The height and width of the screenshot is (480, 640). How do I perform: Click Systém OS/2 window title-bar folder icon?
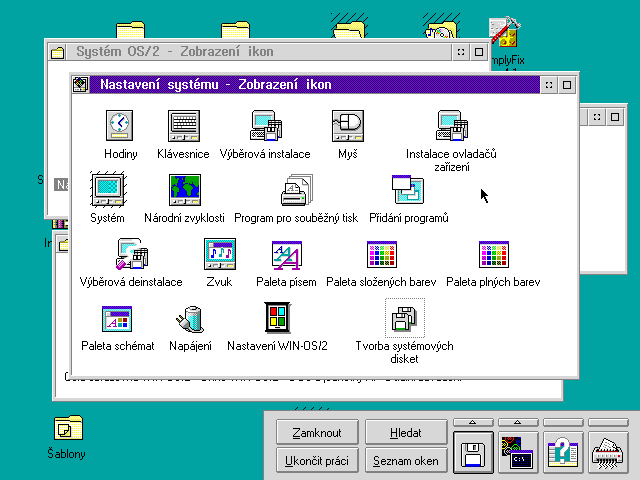58,52
